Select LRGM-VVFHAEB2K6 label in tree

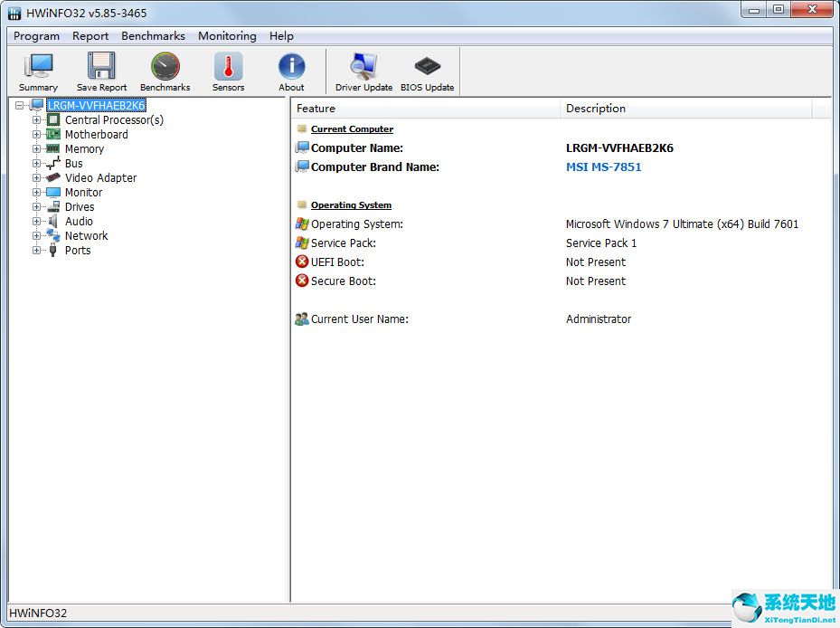[97, 106]
